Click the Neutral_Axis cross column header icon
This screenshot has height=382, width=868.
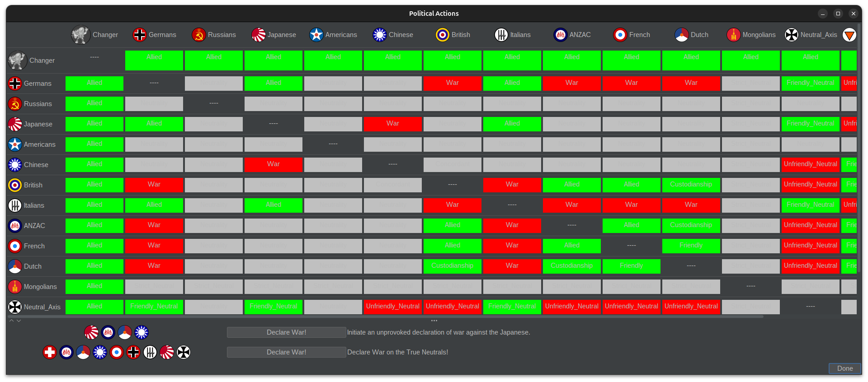click(x=792, y=35)
